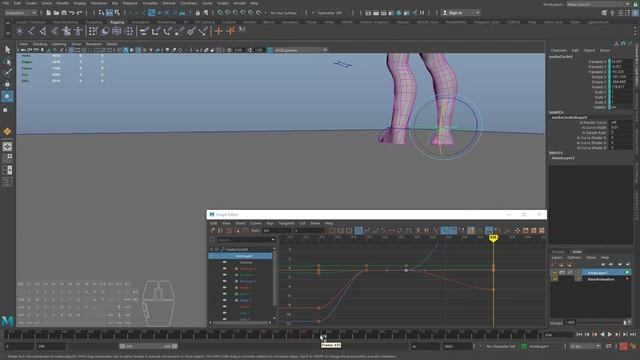Click the HumanIK character shelf icon
This screenshot has width=640, height=360.
tap(67, 31)
